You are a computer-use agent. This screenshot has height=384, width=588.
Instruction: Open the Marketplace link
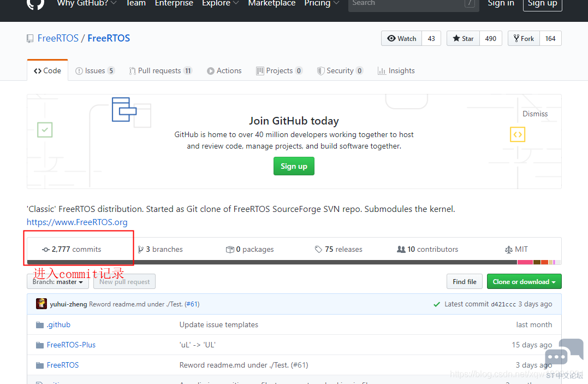[271, 3]
